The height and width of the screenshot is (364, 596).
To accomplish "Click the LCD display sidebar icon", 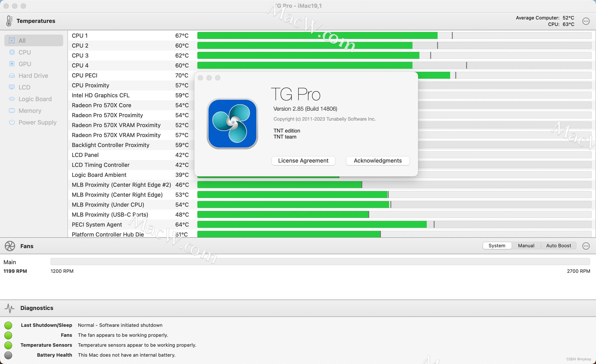I will [x=12, y=87].
